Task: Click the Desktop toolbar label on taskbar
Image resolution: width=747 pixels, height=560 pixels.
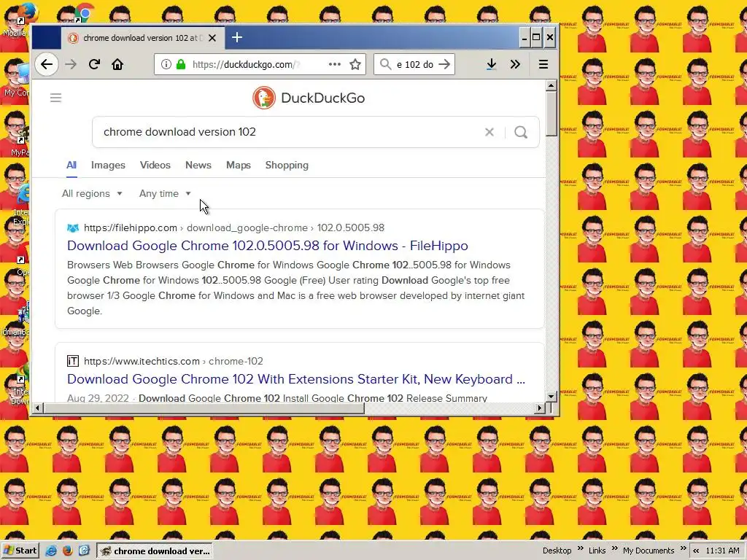Action: click(x=557, y=551)
